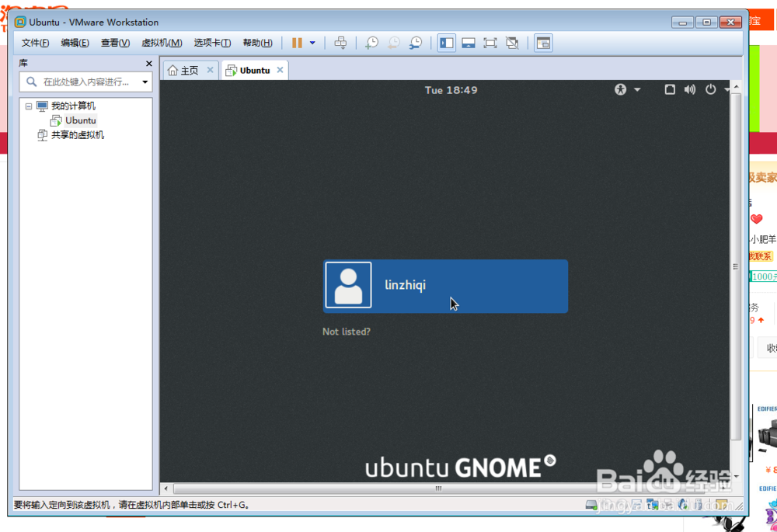
Task: Take a snapshot of the virtual machine
Action: pos(371,43)
